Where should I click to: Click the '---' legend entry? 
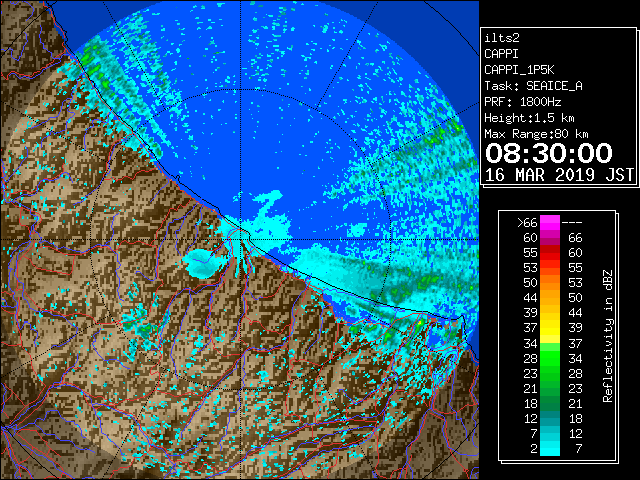coord(572,223)
